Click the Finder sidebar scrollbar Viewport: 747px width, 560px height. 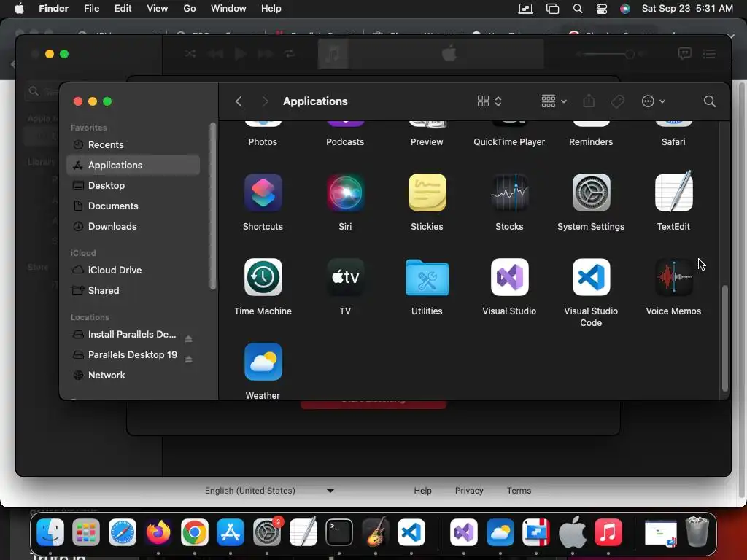[x=212, y=206]
